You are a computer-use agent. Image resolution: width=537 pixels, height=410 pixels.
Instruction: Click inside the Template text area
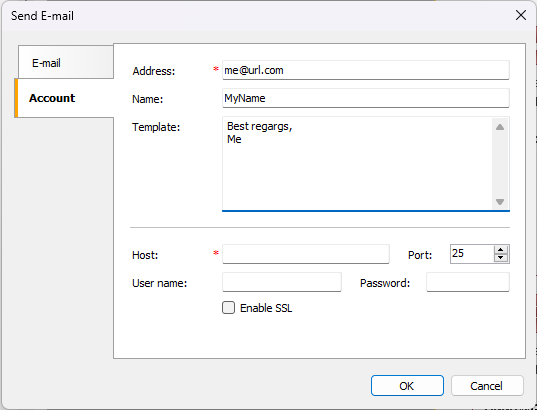coord(357,163)
